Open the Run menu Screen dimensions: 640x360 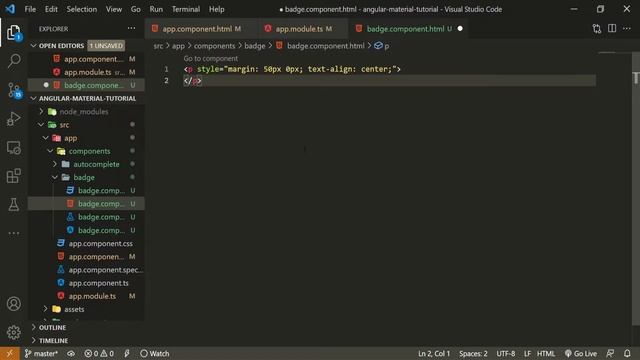point(156,9)
